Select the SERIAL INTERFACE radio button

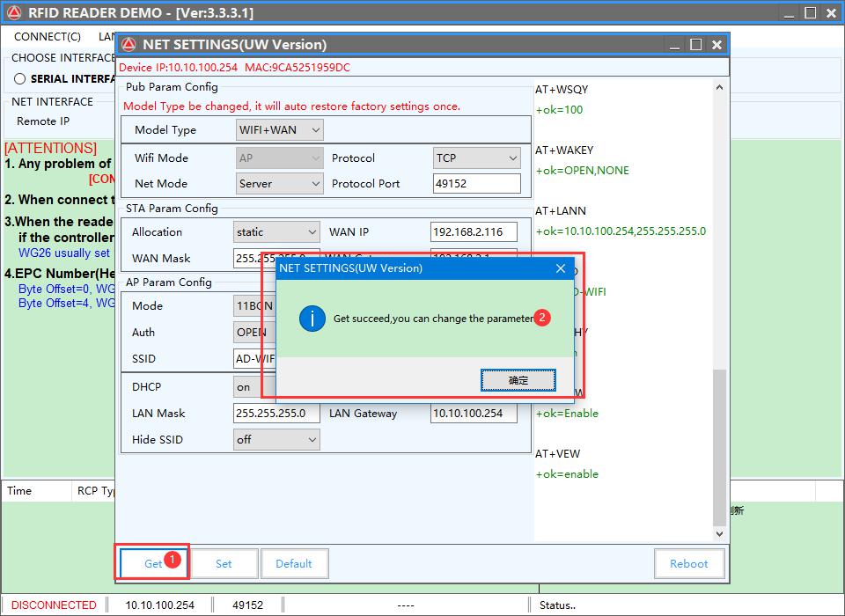click(20, 79)
